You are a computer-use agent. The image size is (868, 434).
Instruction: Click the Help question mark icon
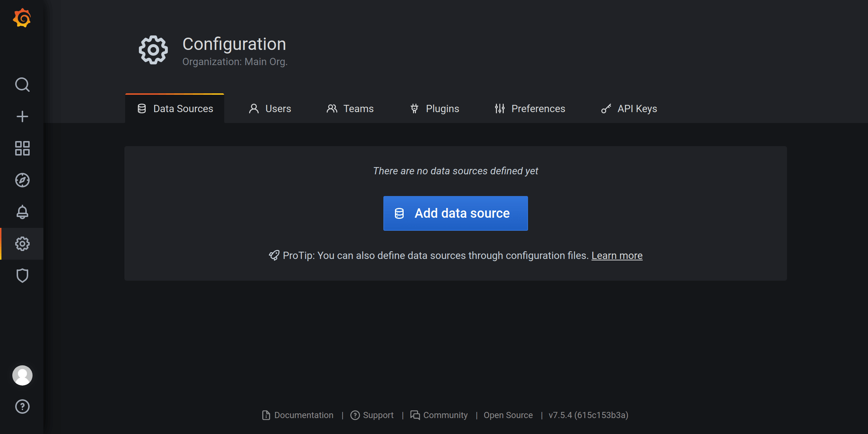point(22,406)
